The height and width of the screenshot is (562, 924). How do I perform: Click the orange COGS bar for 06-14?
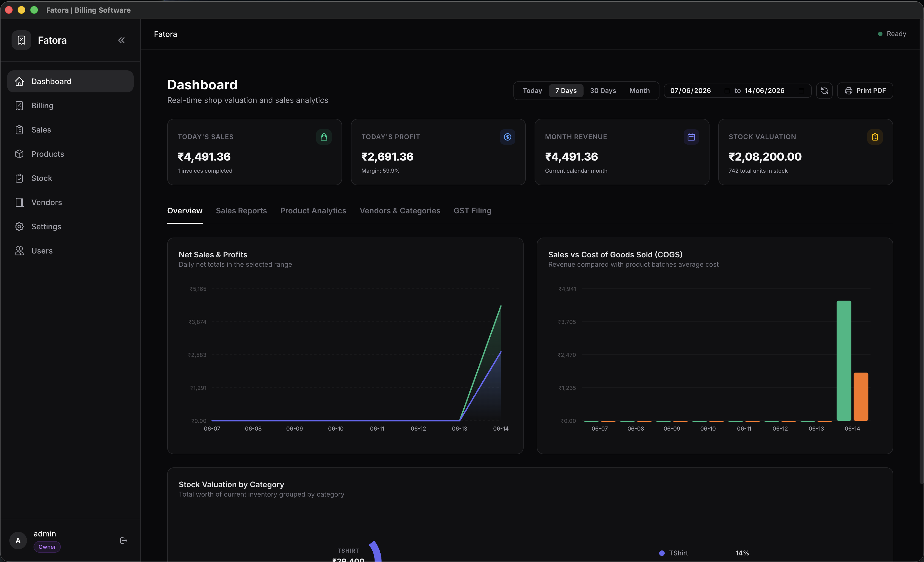coord(861,397)
